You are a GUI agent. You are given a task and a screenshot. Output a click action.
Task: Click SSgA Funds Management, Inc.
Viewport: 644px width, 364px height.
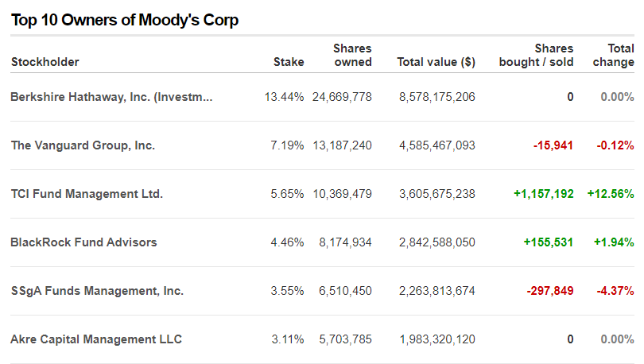pos(97,291)
